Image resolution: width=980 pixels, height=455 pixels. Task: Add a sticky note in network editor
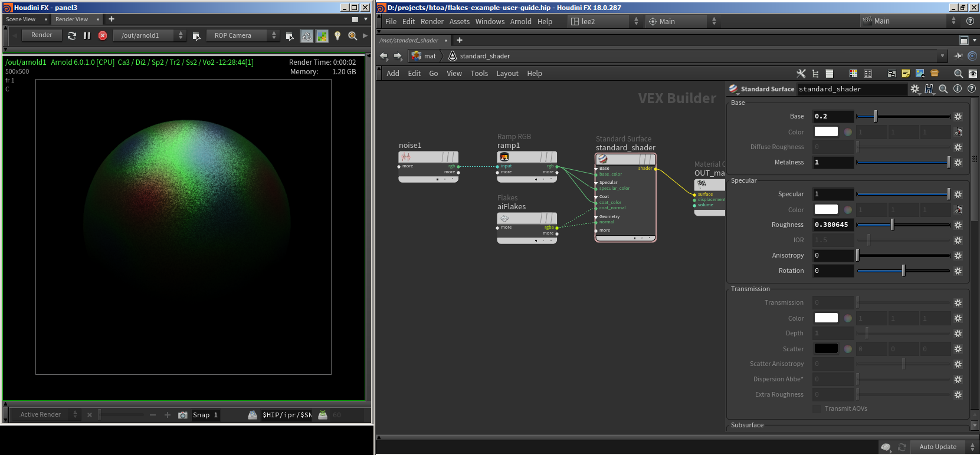(x=906, y=74)
